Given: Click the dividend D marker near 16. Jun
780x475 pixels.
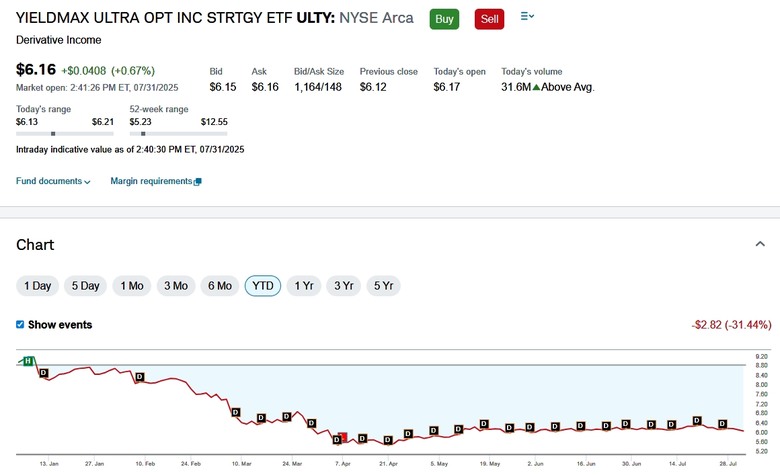Looking at the screenshot, I should tap(581, 426).
